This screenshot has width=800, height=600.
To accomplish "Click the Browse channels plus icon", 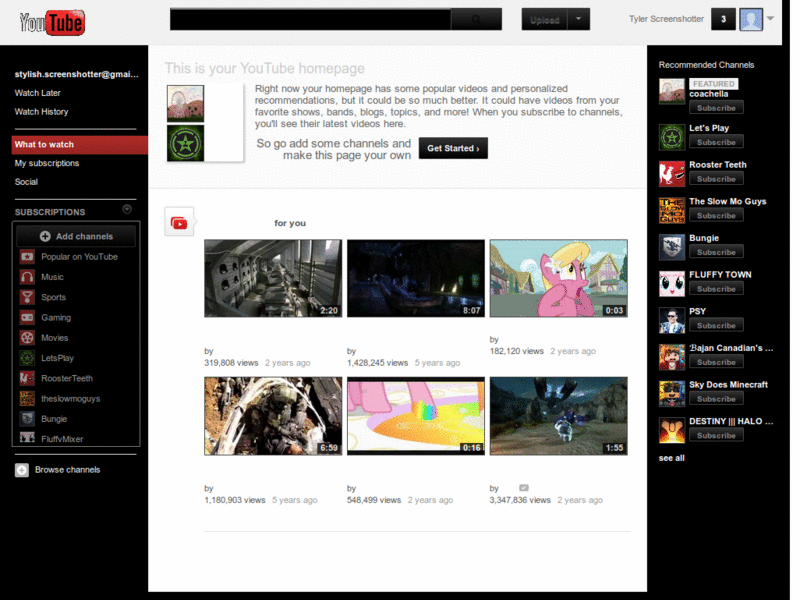I will [x=22, y=470].
